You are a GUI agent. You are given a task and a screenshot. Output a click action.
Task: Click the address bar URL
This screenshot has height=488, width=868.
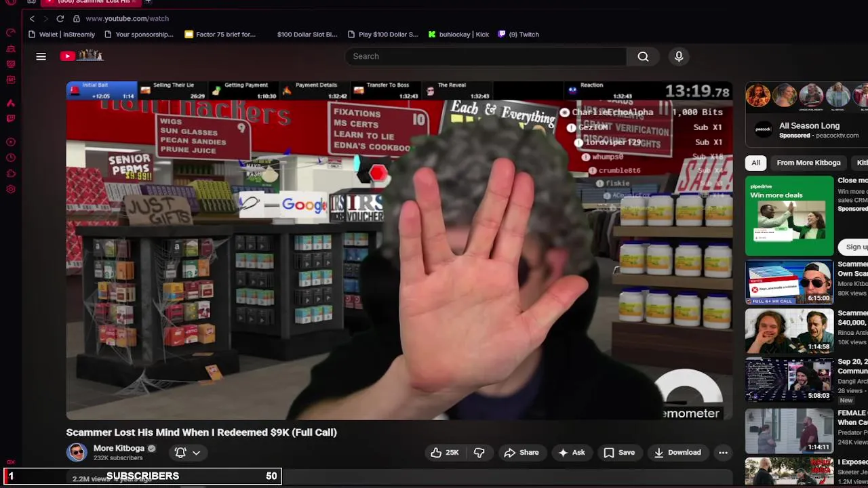127,18
